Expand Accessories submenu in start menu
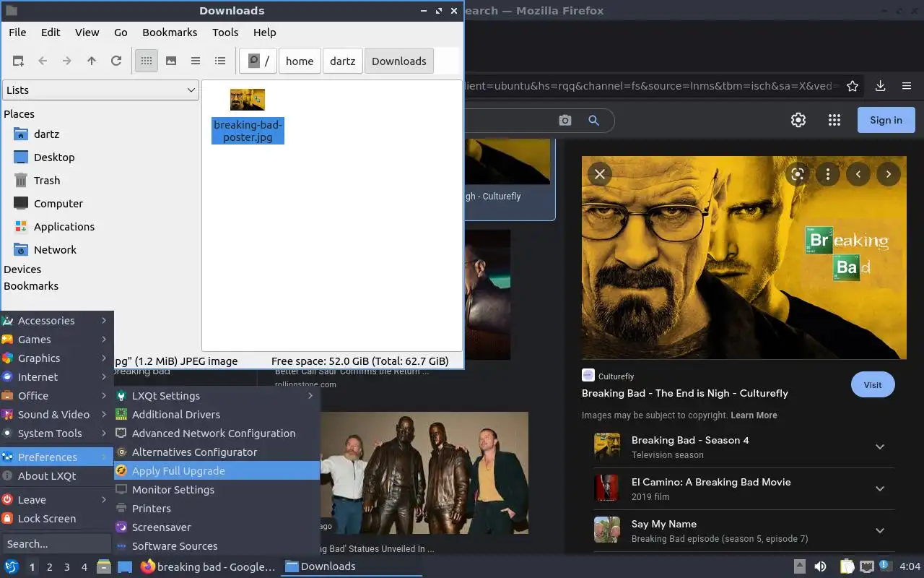924x578 pixels. [x=57, y=321]
